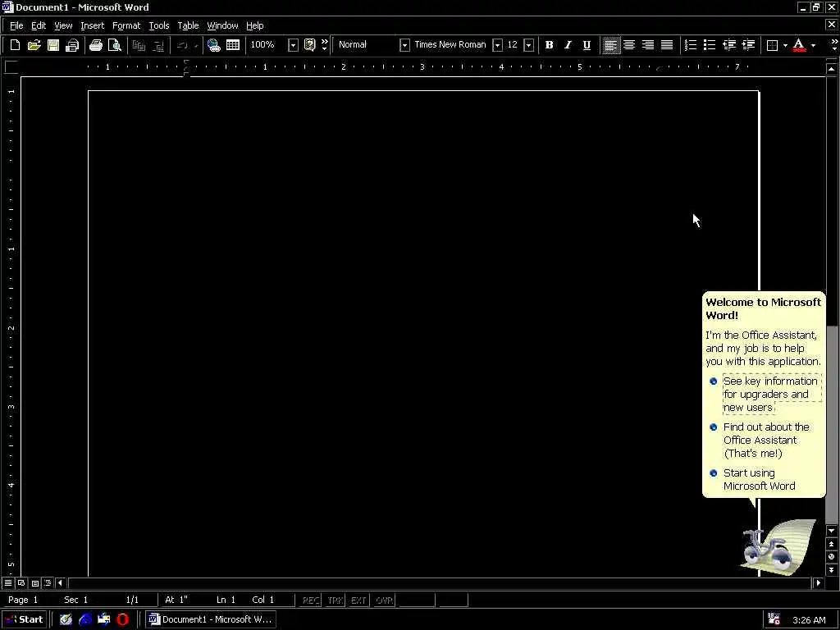Switch to Web Layout View button
Viewport: 840px width, 630px height.
coord(21,583)
